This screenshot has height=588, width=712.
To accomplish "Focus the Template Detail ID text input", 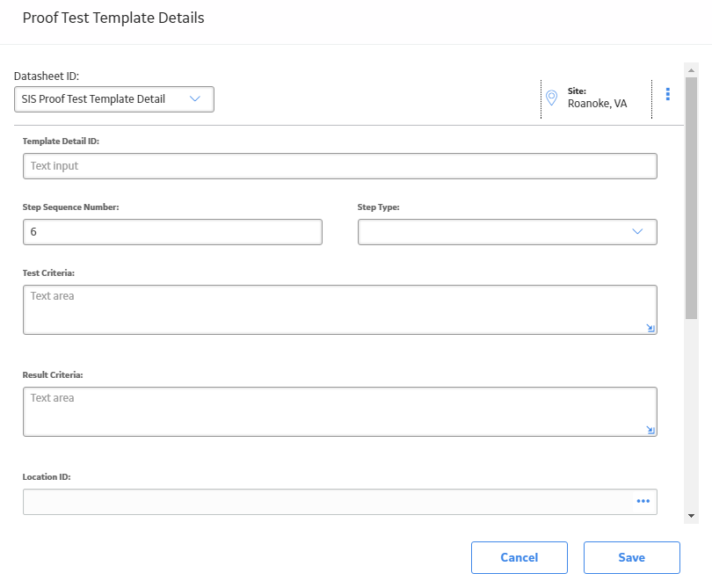I will [339, 166].
